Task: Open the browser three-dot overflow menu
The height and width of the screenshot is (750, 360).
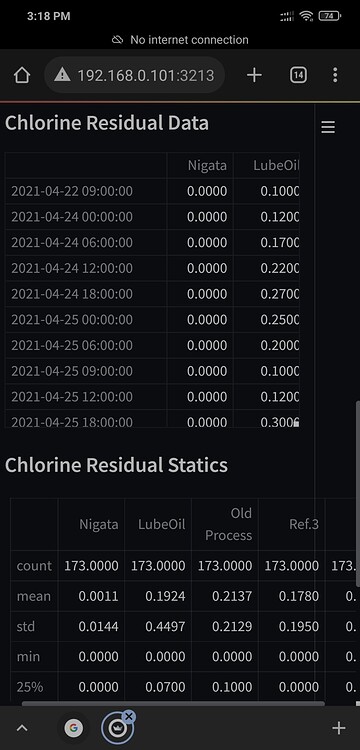Action: pyautogui.click(x=335, y=75)
